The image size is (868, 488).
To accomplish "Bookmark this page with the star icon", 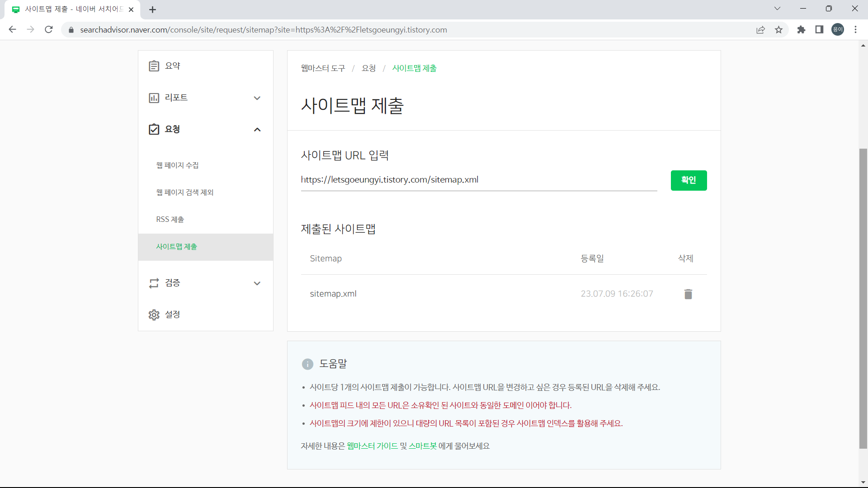I will [778, 29].
